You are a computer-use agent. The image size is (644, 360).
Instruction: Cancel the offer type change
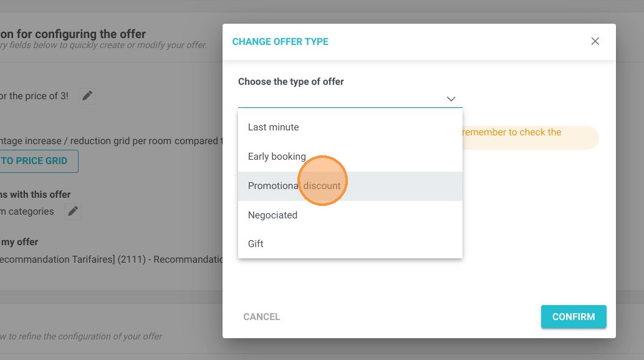click(262, 317)
